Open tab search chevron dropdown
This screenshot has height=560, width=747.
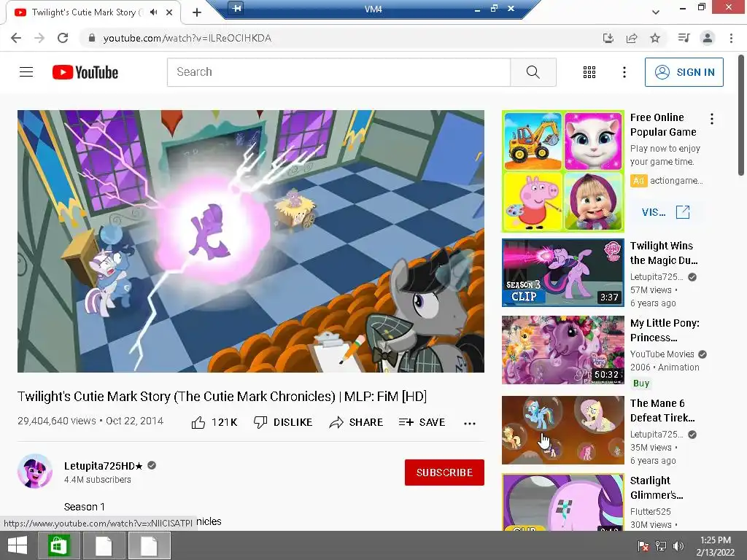pyautogui.click(x=656, y=12)
